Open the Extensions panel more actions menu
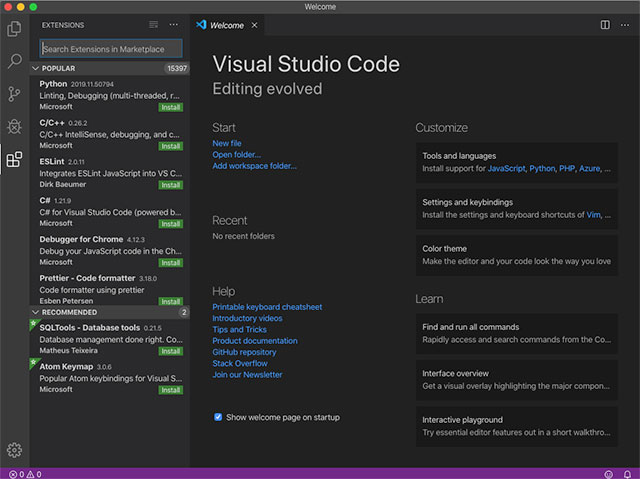The image size is (640, 479). [x=174, y=24]
